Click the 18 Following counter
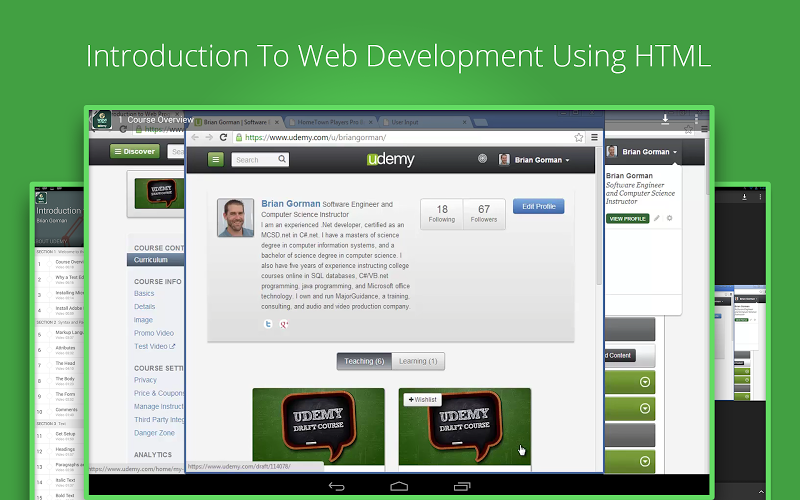 tap(442, 214)
